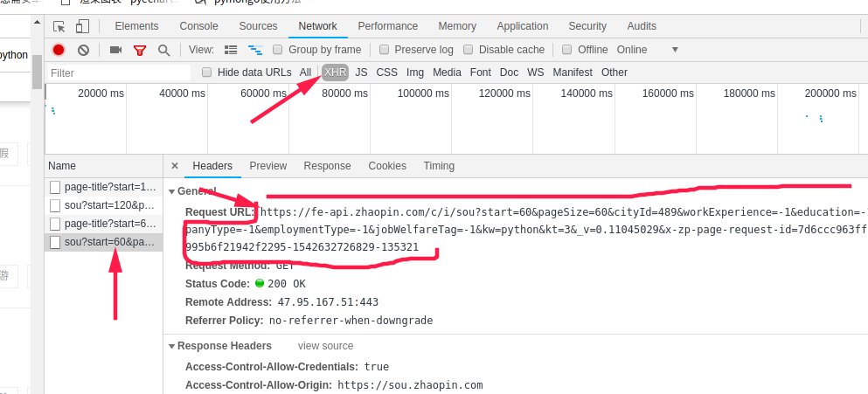This screenshot has width=868, height=394.
Task: Toggle the red filter funnel icon
Action: point(140,51)
